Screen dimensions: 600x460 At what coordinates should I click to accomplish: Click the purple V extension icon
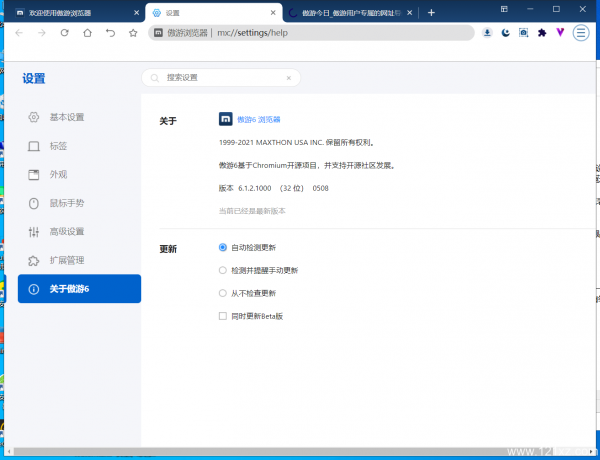[560, 33]
